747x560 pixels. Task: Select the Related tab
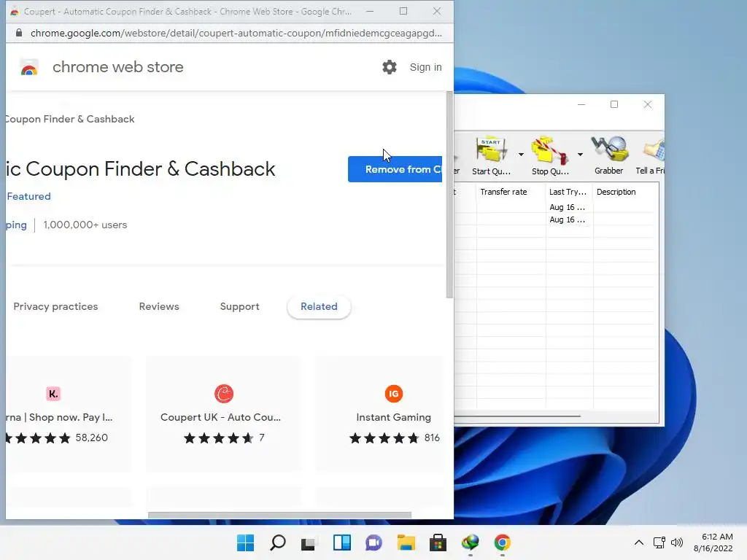click(319, 307)
